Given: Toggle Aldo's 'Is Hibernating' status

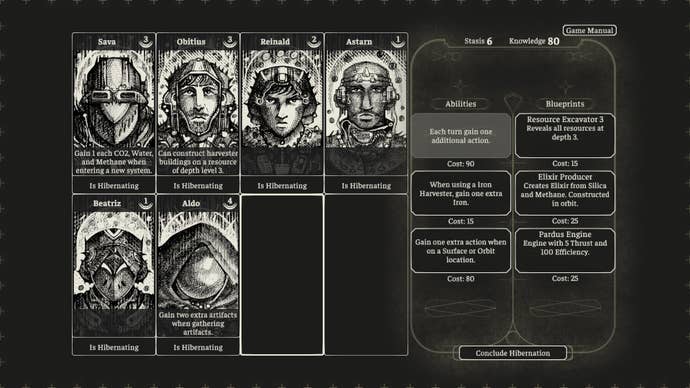Looking at the screenshot, I should point(198,347).
